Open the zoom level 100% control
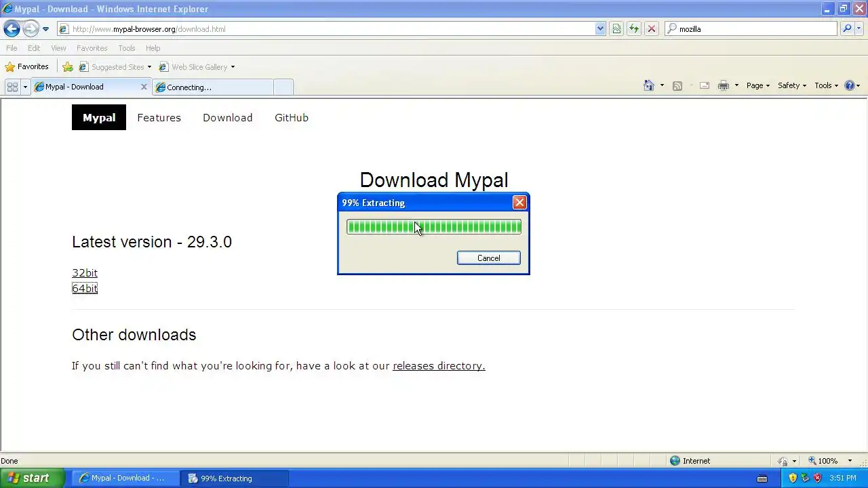 pos(823,461)
